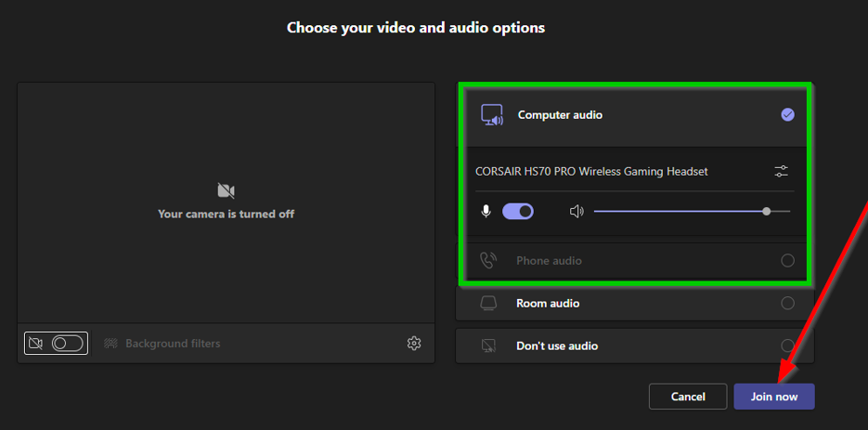Open audio device settings sliders icon
The height and width of the screenshot is (430, 868).
[781, 171]
